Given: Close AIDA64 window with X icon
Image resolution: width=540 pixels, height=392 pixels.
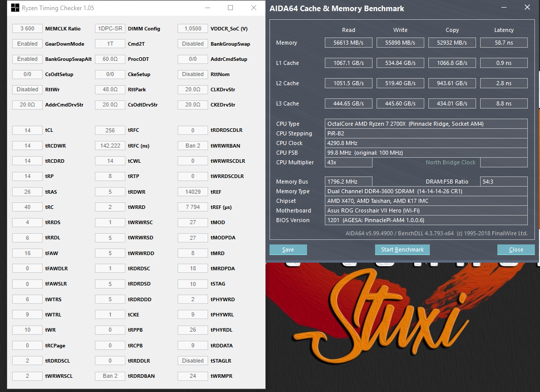Looking at the screenshot, I should pos(527,7).
